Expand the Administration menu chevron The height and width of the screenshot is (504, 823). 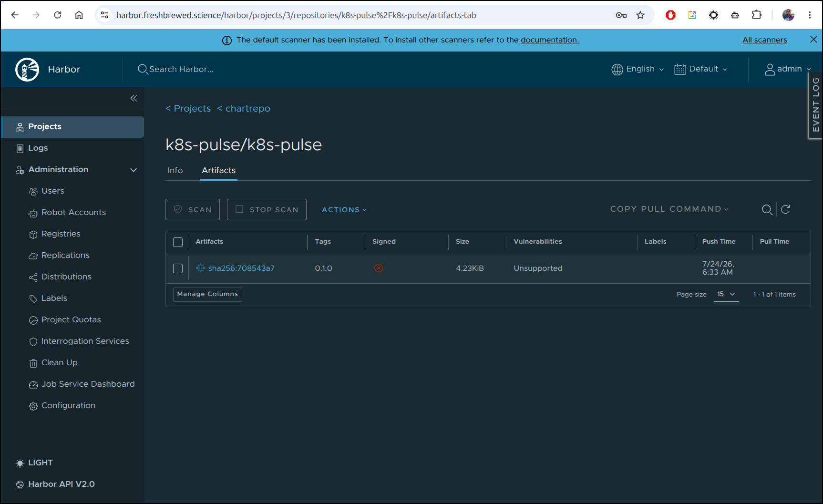click(134, 170)
